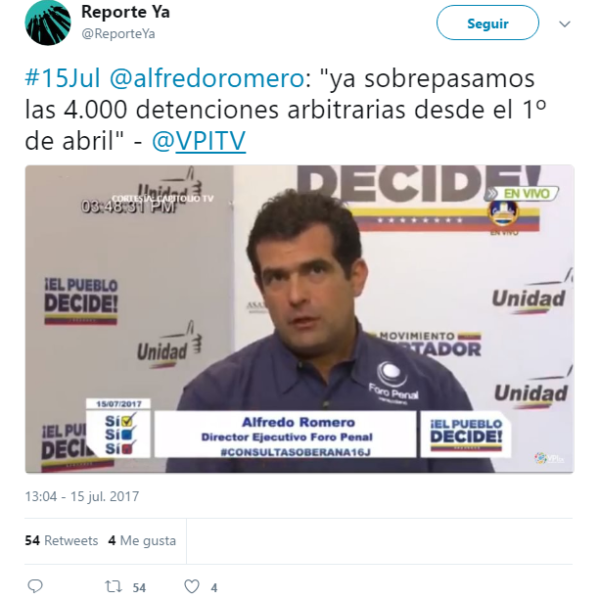Screen dimensions: 600x600
Task: Expand the tweet options chevron menu
Action: point(565,24)
